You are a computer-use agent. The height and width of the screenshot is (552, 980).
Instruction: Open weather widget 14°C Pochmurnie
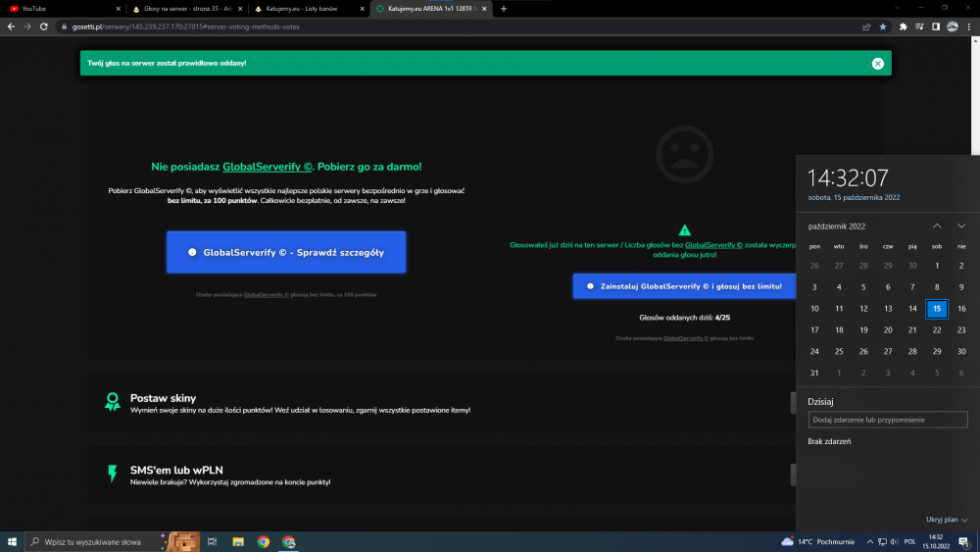817,541
